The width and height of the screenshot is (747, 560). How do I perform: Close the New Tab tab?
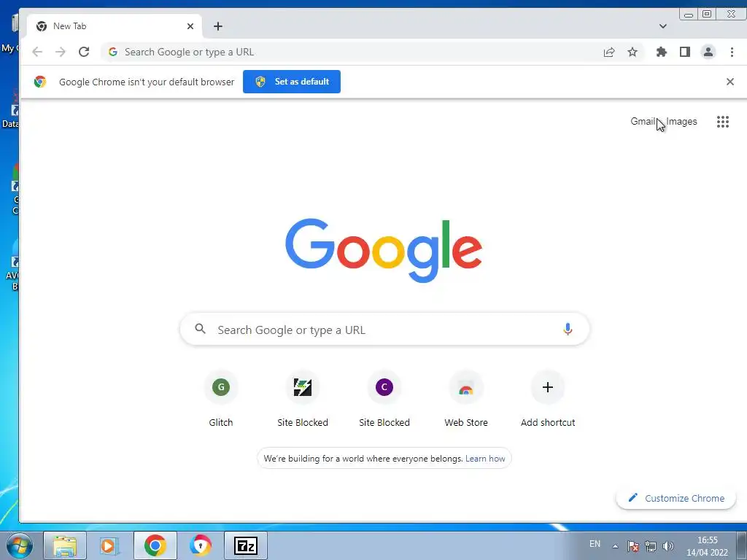(190, 26)
